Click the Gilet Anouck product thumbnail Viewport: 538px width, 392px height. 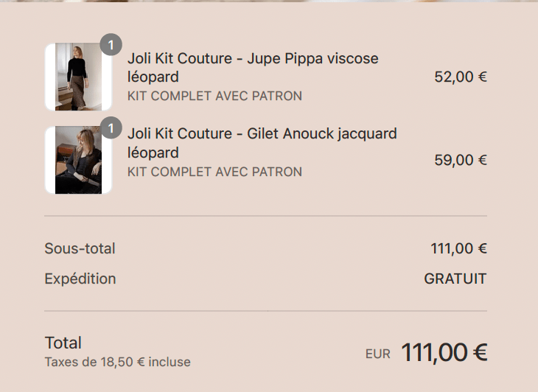[x=78, y=160]
